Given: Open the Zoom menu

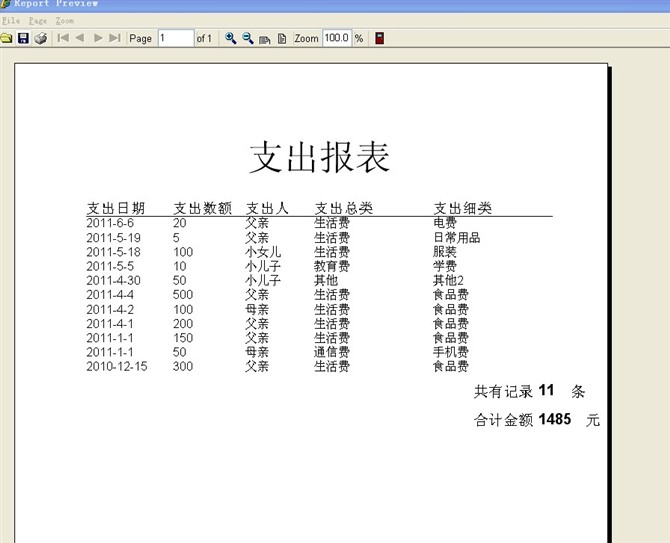Looking at the screenshot, I should pos(65,21).
